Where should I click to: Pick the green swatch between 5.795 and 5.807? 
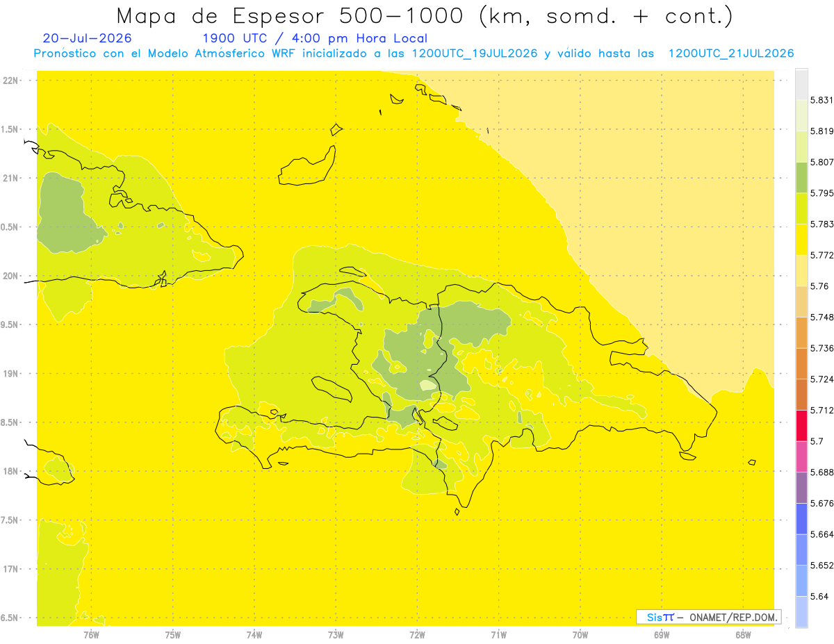801,177
